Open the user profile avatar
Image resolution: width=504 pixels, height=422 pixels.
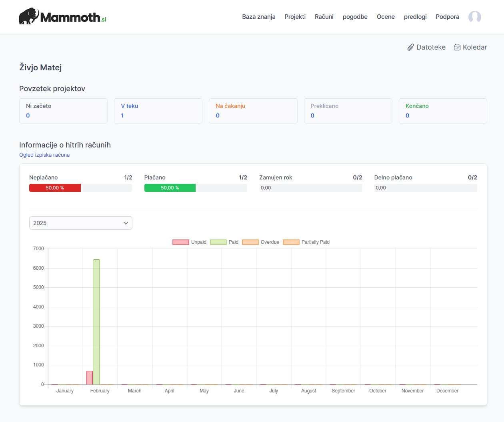pyautogui.click(x=474, y=17)
